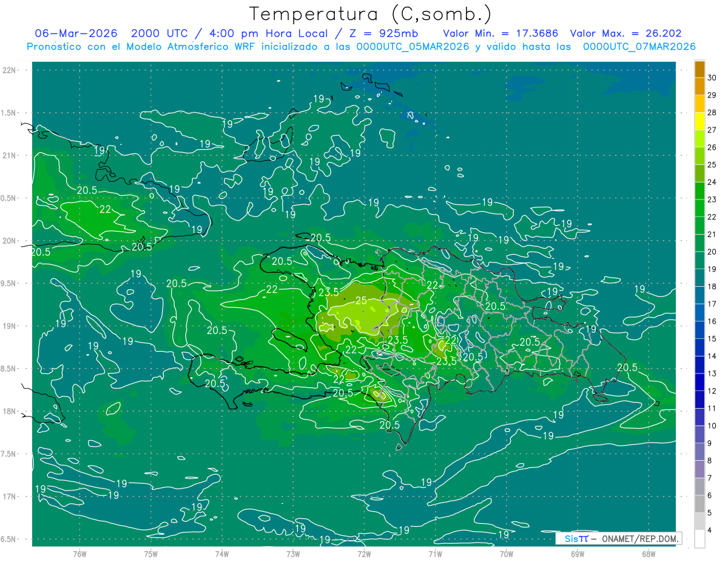Pick the green legend swatch between 22 and 23

[x=699, y=209]
